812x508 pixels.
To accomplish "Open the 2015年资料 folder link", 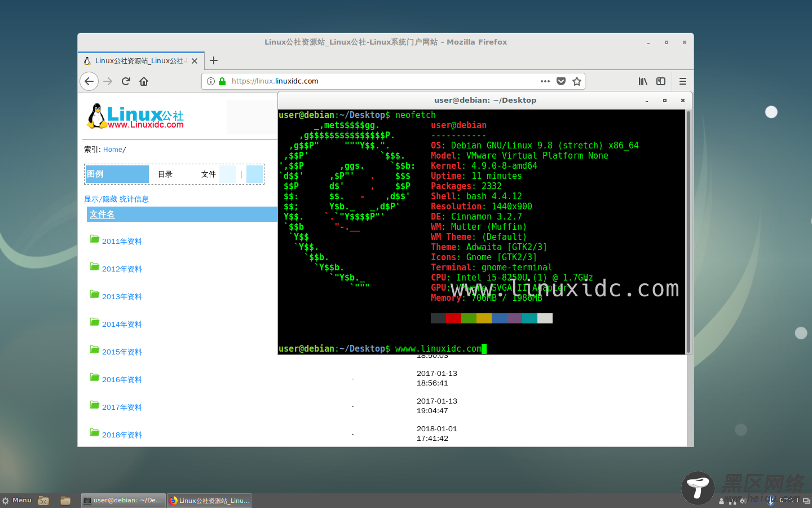I will pyautogui.click(x=122, y=352).
